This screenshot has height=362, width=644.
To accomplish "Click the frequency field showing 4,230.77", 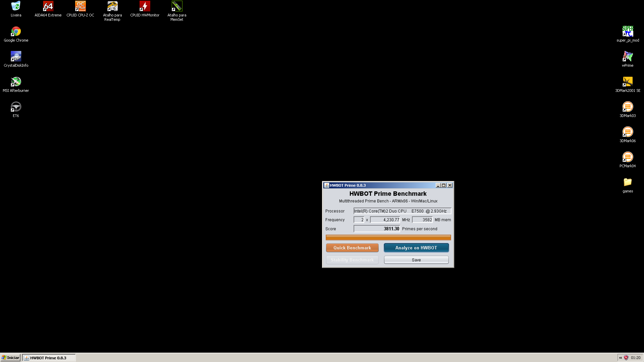I will click(385, 220).
